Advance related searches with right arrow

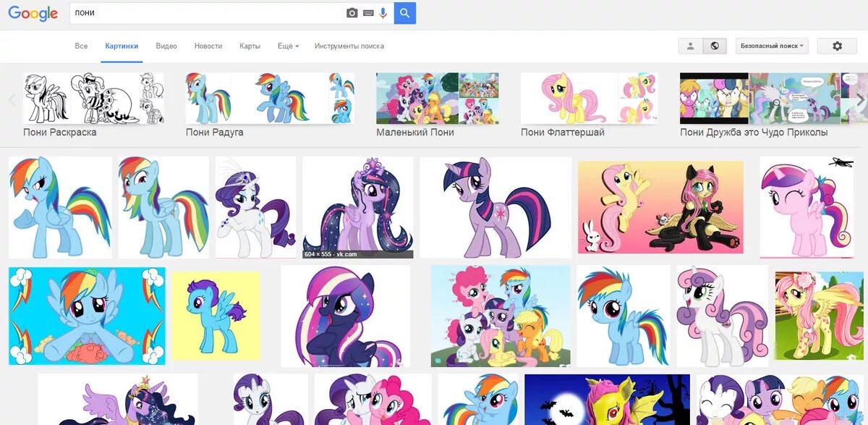point(860,100)
